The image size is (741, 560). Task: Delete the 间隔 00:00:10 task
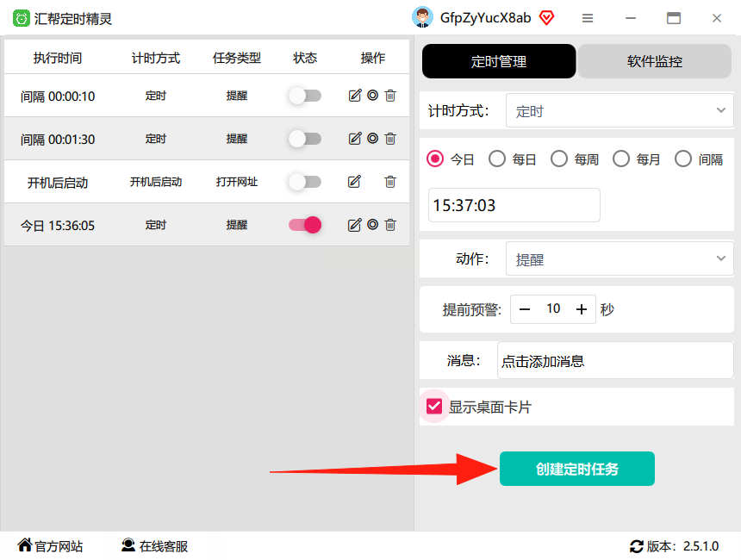point(390,96)
